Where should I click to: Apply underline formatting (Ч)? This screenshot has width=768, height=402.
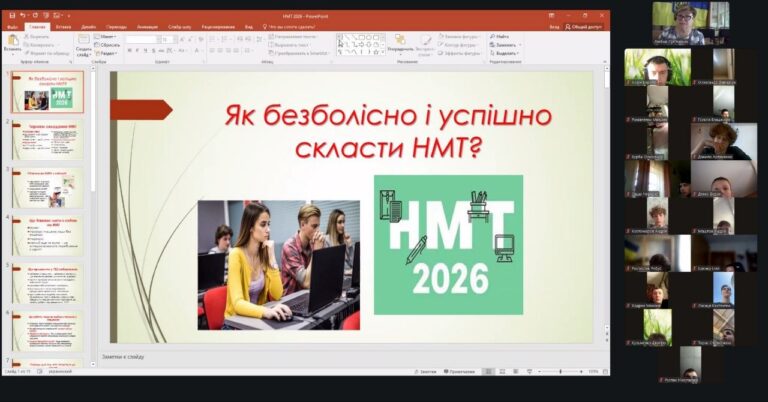pos(145,50)
